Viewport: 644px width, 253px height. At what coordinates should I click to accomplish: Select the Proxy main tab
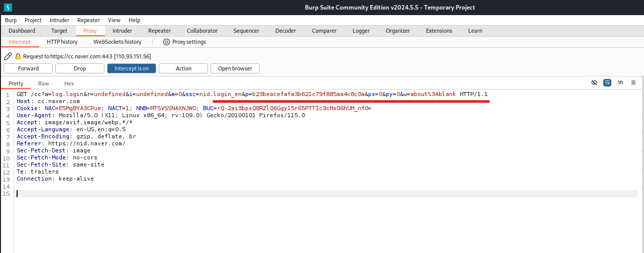[90, 31]
